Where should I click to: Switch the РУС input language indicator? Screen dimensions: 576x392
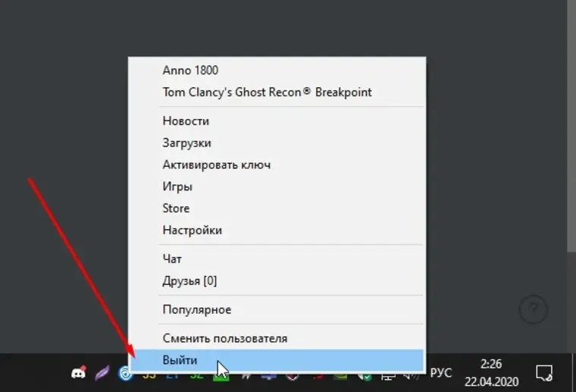[441, 373]
